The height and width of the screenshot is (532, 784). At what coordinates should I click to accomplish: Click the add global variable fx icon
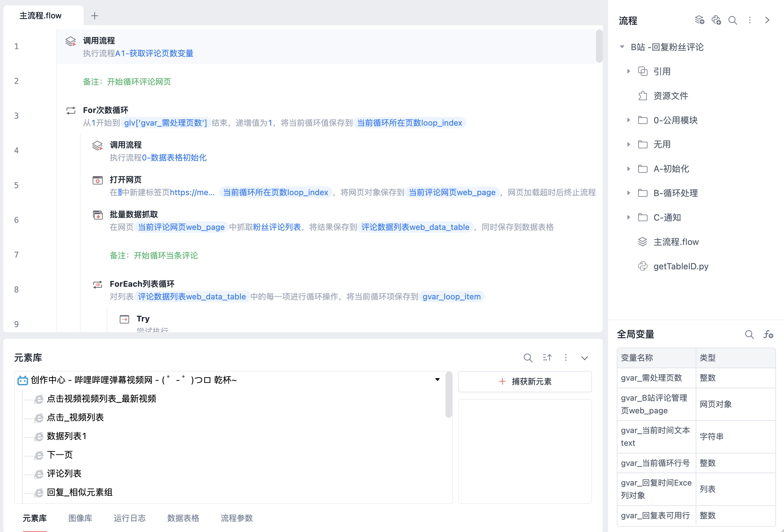coord(768,335)
